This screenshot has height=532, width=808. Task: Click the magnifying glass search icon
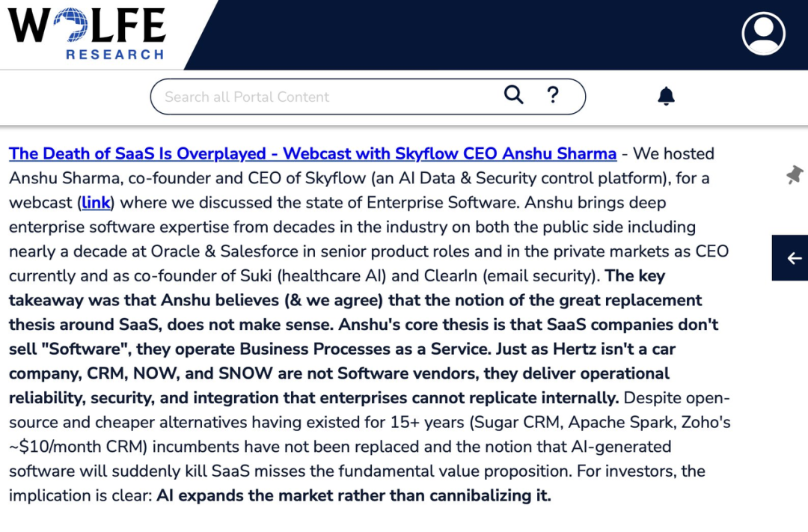coord(513,95)
